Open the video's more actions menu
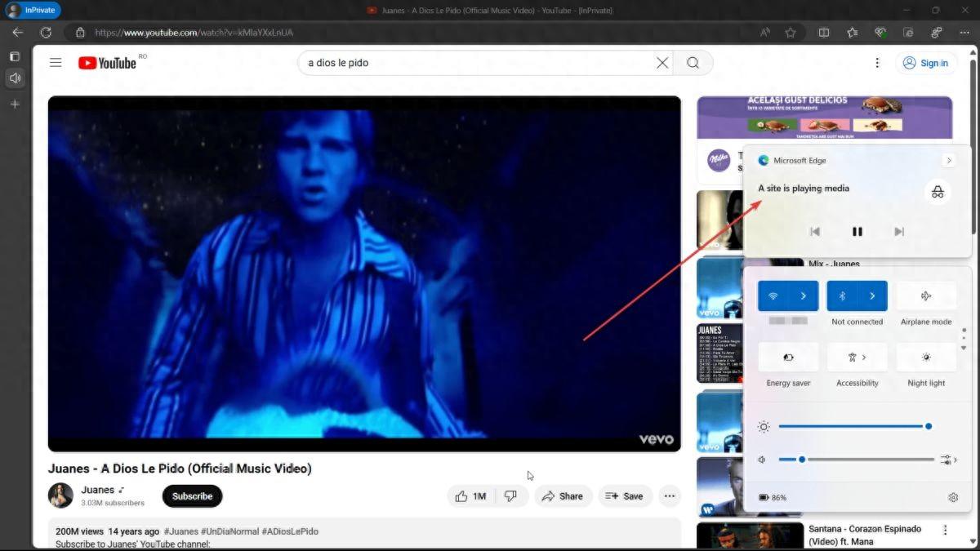This screenshot has height=551, width=980. pos(669,496)
